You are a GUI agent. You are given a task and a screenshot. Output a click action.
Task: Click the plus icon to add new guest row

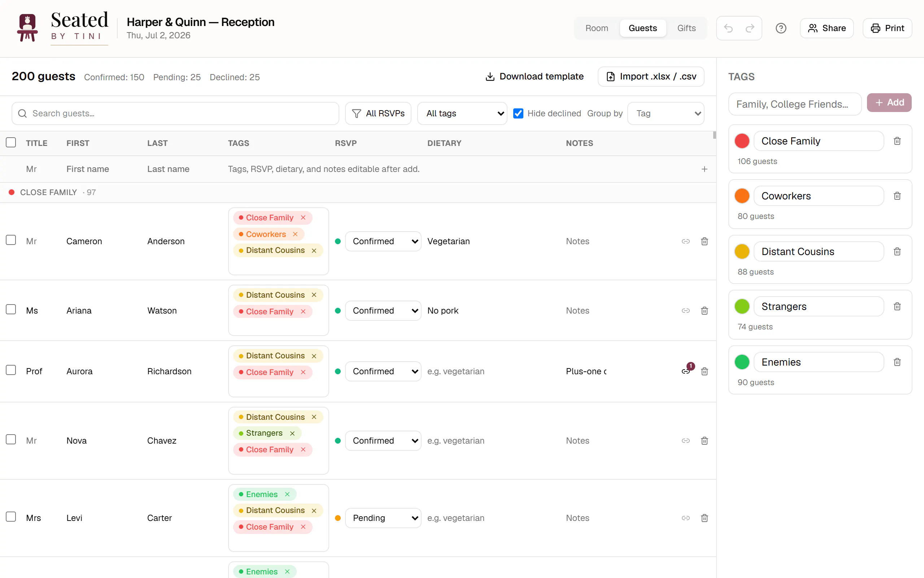click(705, 169)
